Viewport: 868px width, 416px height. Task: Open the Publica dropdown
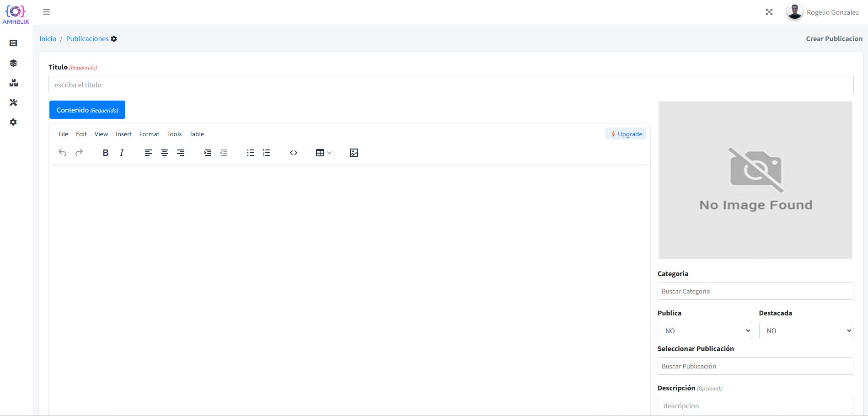(705, 331)
